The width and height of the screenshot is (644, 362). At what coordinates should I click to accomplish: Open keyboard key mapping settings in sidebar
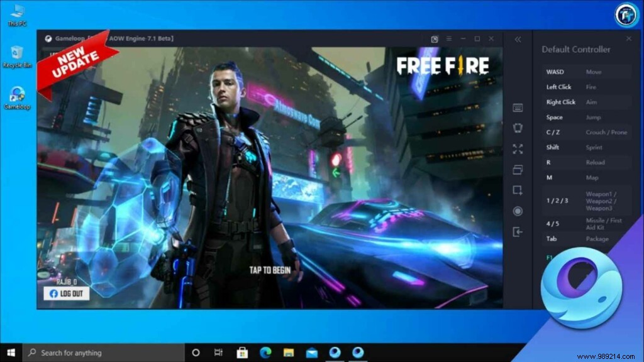518,107
